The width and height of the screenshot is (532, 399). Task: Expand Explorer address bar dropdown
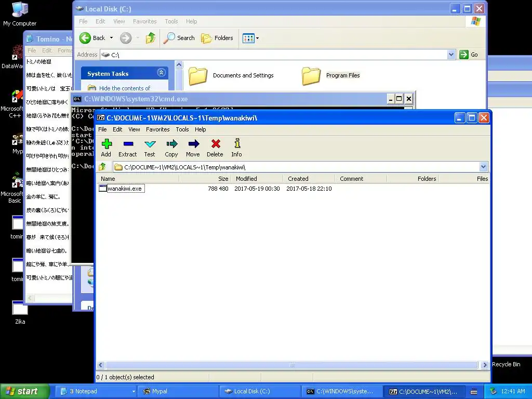(451, 55)
